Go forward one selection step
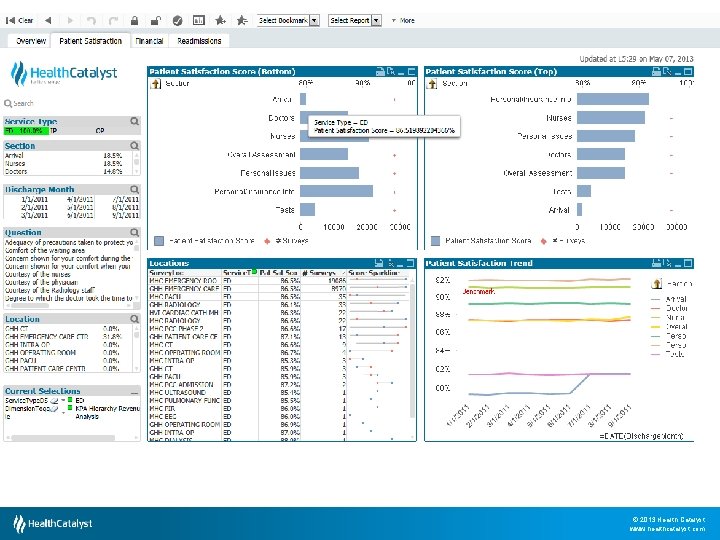This screenshot has height=540, width=720. (70, 20)
